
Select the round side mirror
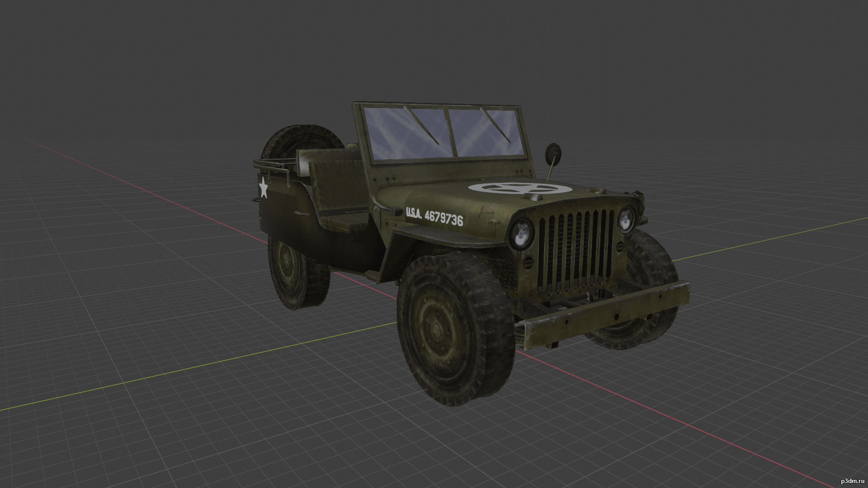pyautogui.click(x=553, y=155)
